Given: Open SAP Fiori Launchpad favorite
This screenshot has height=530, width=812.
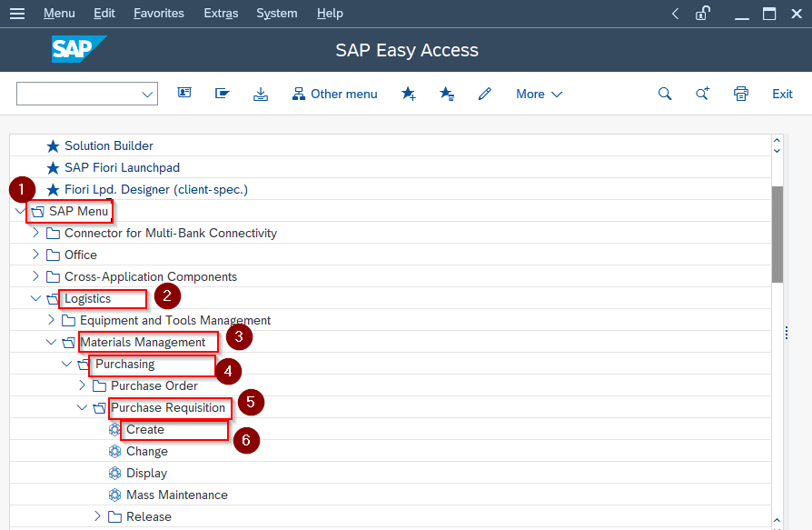Looking at the screenshot, I should click(123, 167).
